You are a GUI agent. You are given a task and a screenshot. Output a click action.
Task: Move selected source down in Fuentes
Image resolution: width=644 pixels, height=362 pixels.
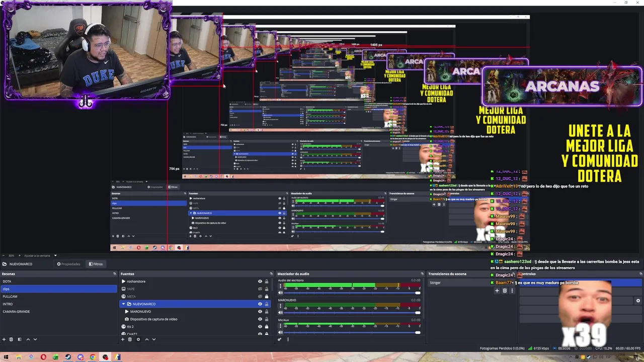tap(154, 339)
